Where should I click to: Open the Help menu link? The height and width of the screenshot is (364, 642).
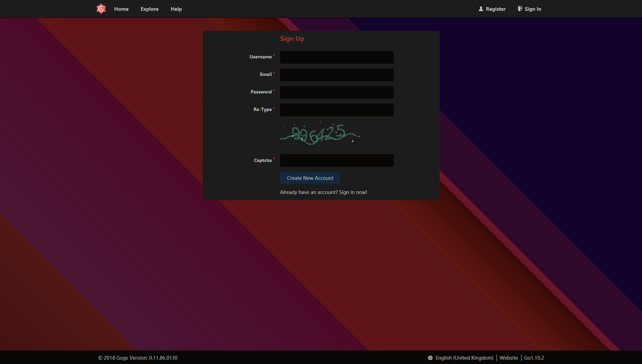coord(176,9)
